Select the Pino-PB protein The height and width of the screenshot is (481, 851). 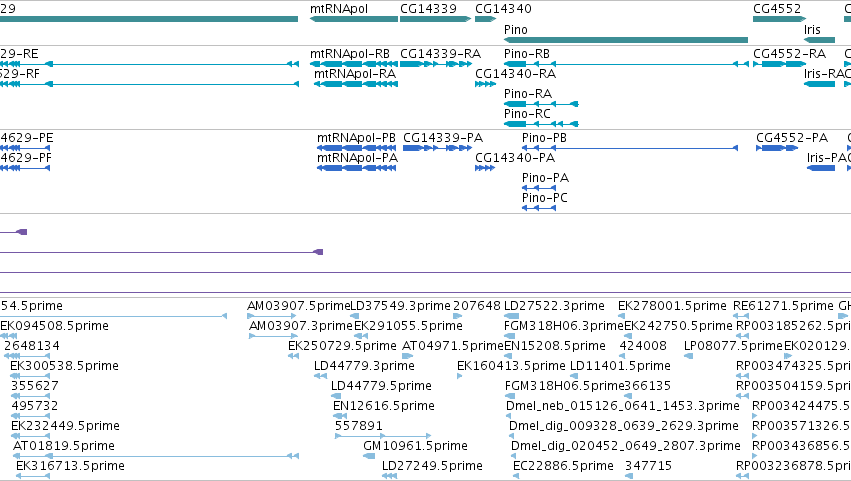click(x=630, y=148)
